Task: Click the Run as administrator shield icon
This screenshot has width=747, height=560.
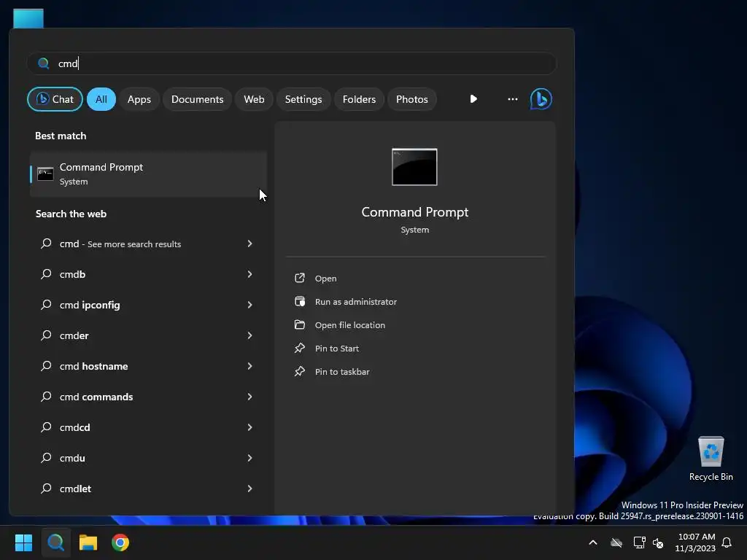Action: click(300, 301)
